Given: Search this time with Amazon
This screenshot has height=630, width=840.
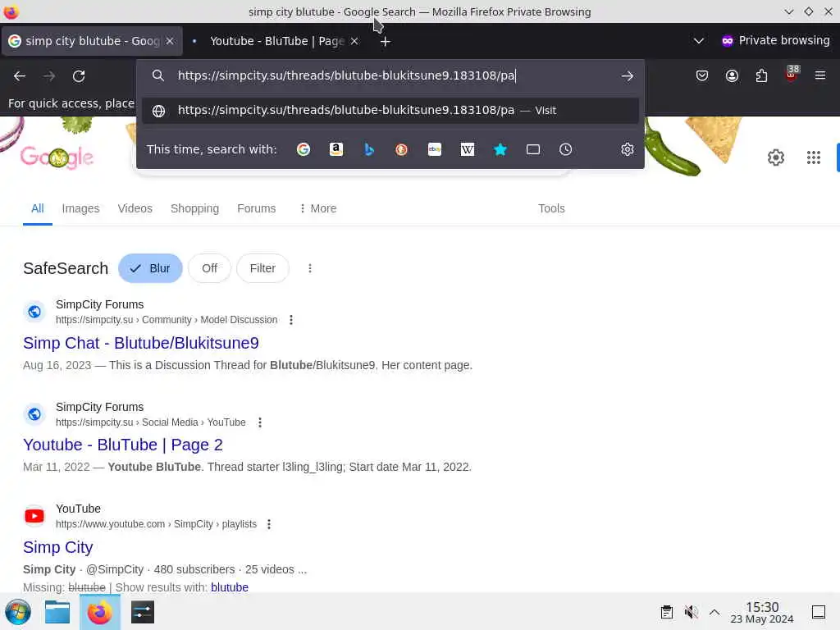Looking at the screenshot, I should (336, 149).
